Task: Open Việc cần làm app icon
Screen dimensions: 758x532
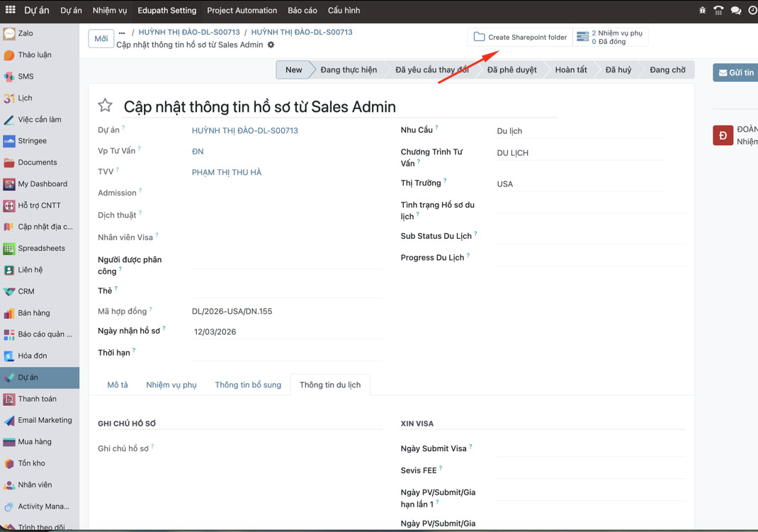Action: click(x=9, y=119)
